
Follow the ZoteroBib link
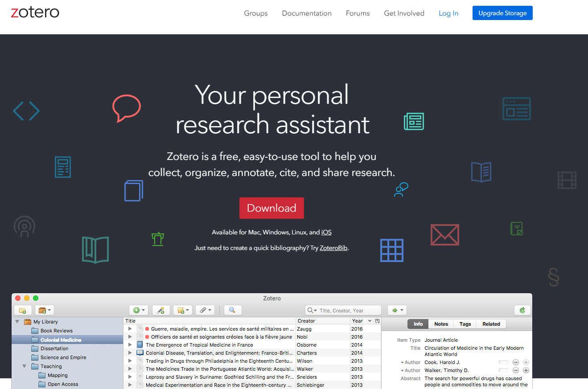[x=333, y=248]
